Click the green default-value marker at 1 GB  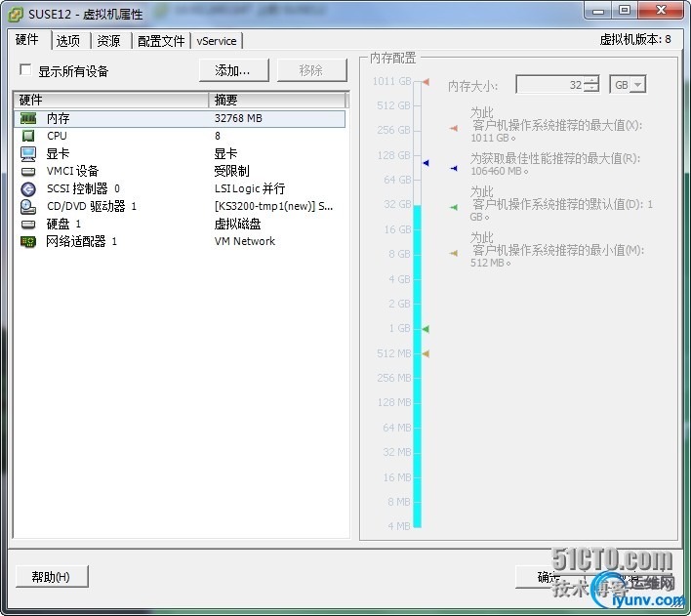(x=426, y=329)
